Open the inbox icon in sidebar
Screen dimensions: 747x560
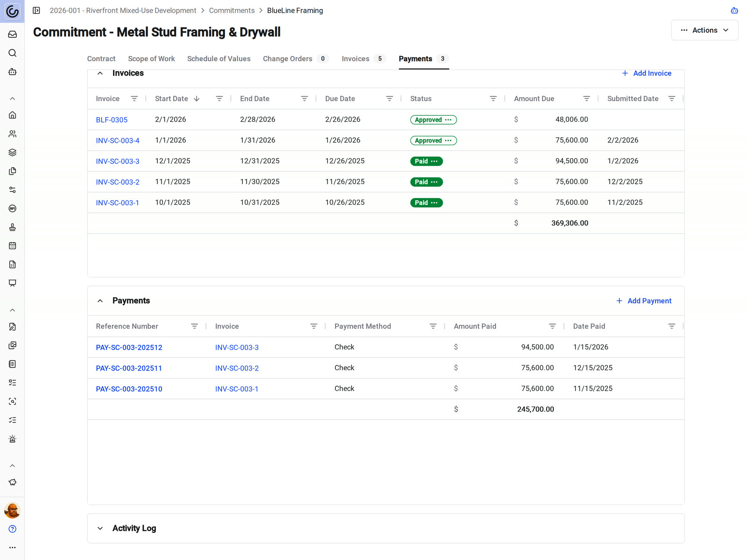point(13,35)
